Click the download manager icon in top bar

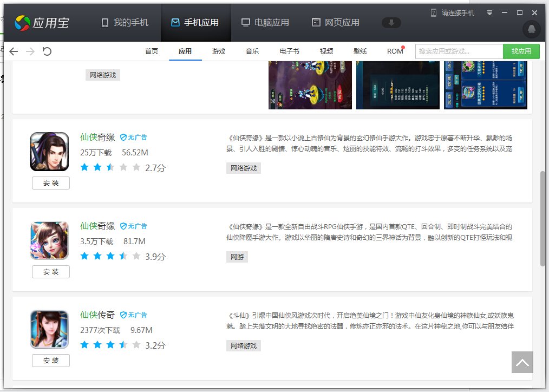click(x=391, y=23)
